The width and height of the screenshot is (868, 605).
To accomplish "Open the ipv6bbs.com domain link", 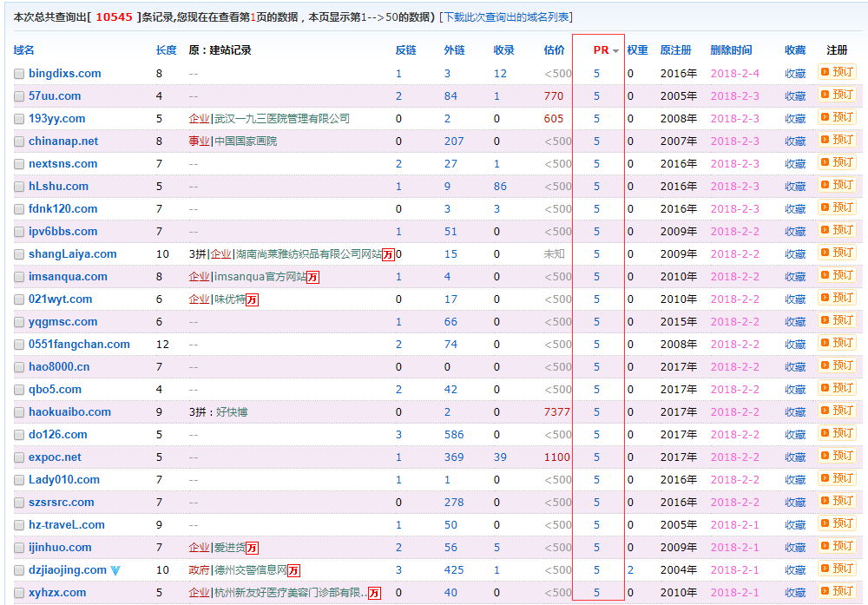I will [x=62, y=232].
